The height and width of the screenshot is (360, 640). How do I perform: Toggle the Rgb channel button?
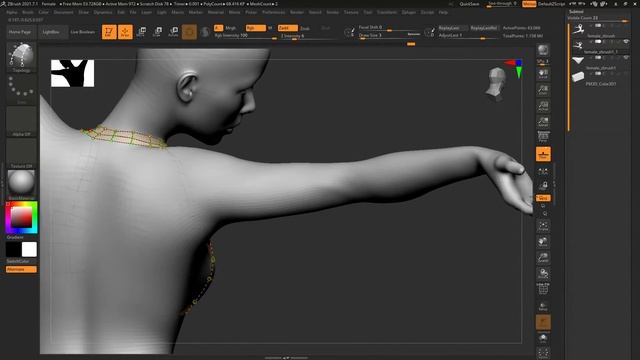click(x=256, y=28)
